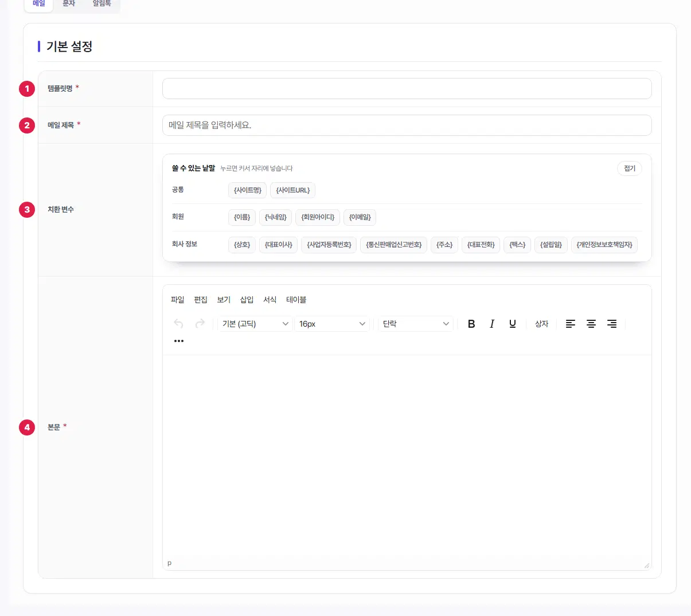Screen dimensions: 691x616
Task: Expand the 단락 block format dropdown
Action: 416,324
